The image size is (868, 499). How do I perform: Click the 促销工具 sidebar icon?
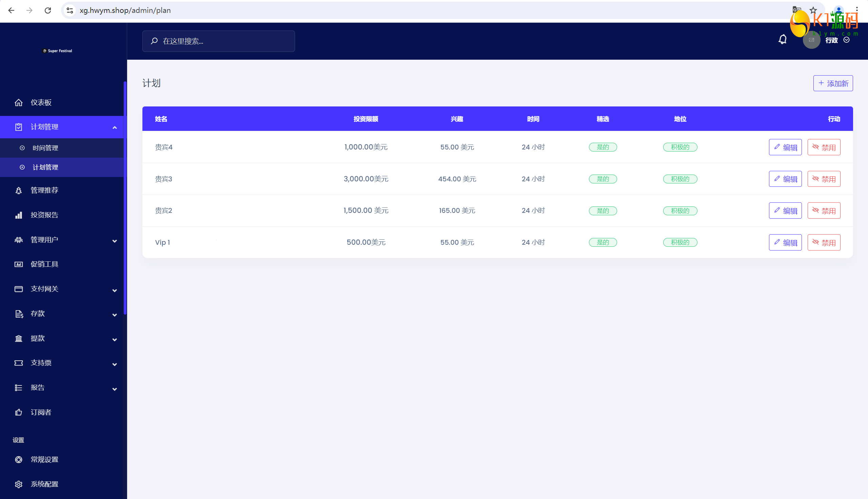19,264
